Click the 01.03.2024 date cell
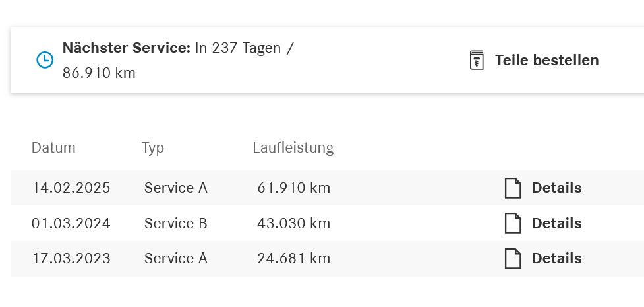The image size is (644, 307). click(x=71, y=223)
